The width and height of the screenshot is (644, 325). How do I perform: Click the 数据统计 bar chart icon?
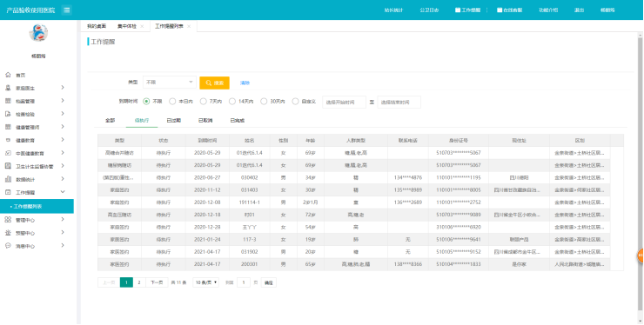pos(8,179)
